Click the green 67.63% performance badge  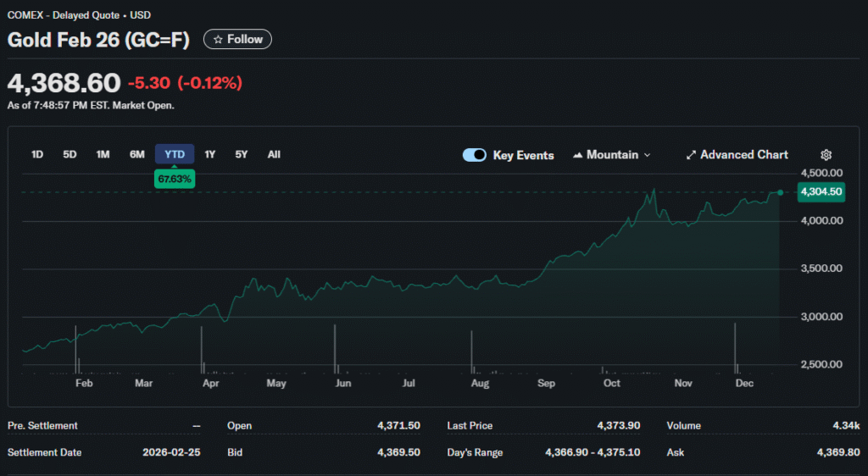point(175,180)
